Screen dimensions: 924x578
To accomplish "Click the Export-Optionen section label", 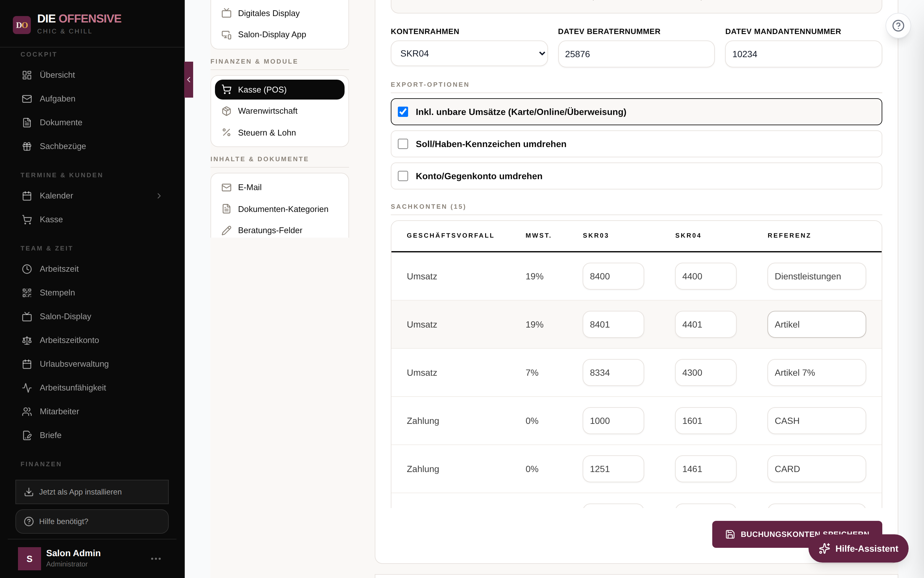I will 430,84.
